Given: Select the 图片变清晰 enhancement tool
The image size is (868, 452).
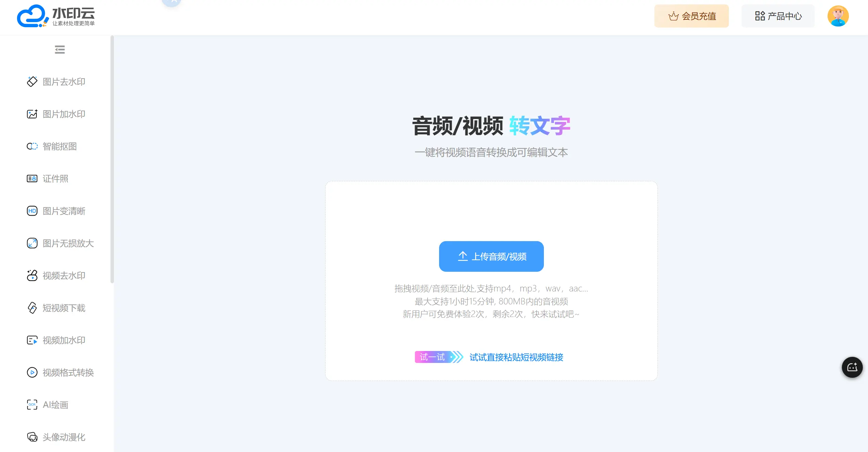Looking at the screenshot, I should click(63, 211).
